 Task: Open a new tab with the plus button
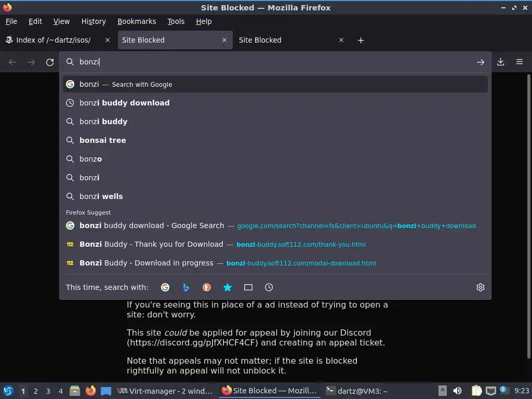[x=361, y=41]
